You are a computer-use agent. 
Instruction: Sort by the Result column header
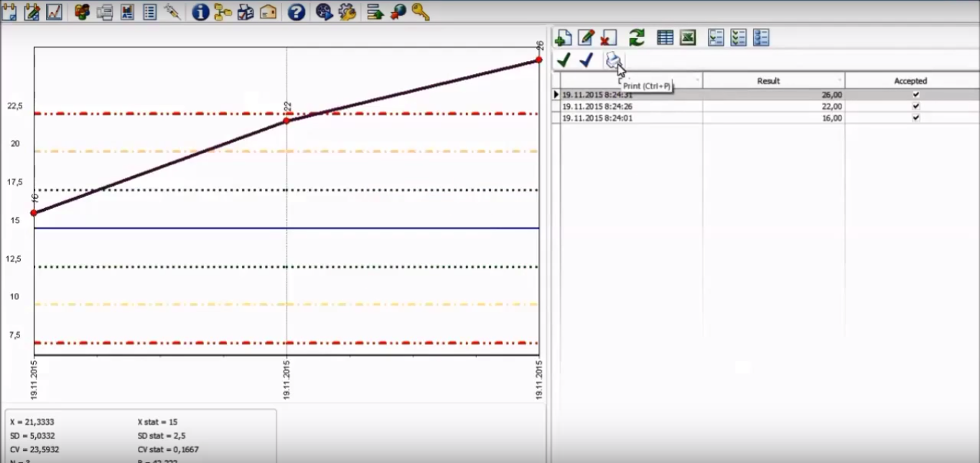click(773, 81)
